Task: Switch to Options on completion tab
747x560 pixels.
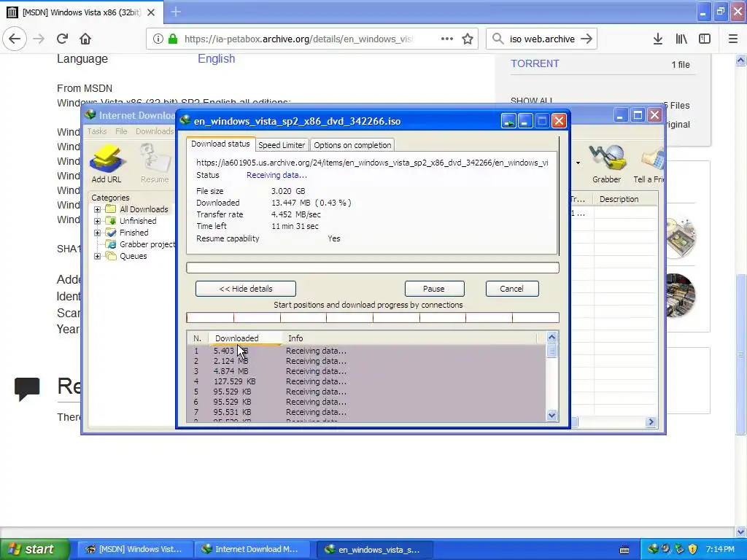Action: click(352, 145)
